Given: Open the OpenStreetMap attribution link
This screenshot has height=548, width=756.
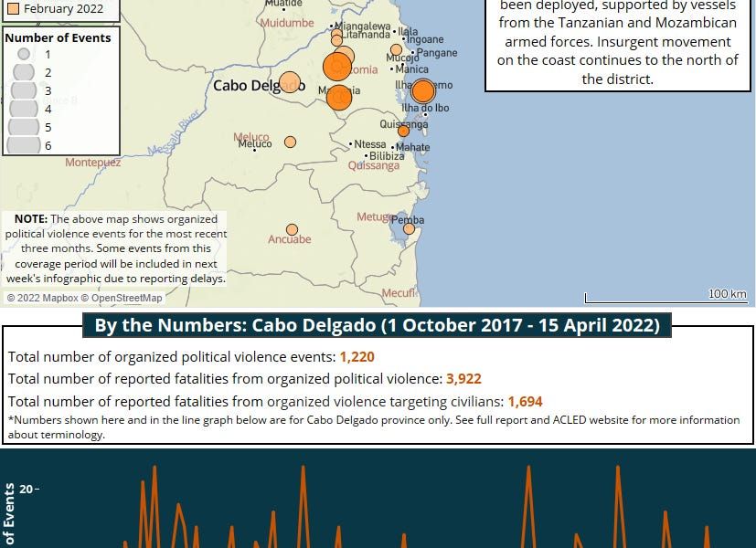Looking at the screenshot, I should tap(126, 298).
